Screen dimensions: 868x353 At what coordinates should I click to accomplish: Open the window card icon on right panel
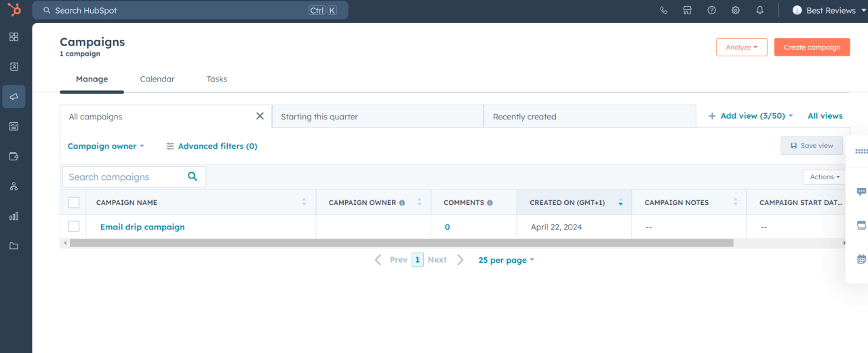click(x=862, y=225)
